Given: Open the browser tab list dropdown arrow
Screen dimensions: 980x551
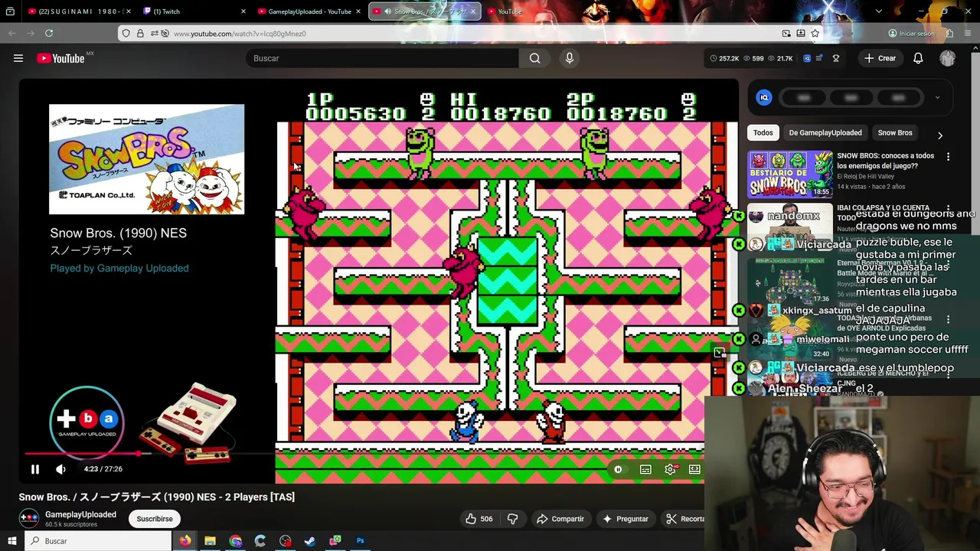Looking at the screenshot, I should click(878, 11).
